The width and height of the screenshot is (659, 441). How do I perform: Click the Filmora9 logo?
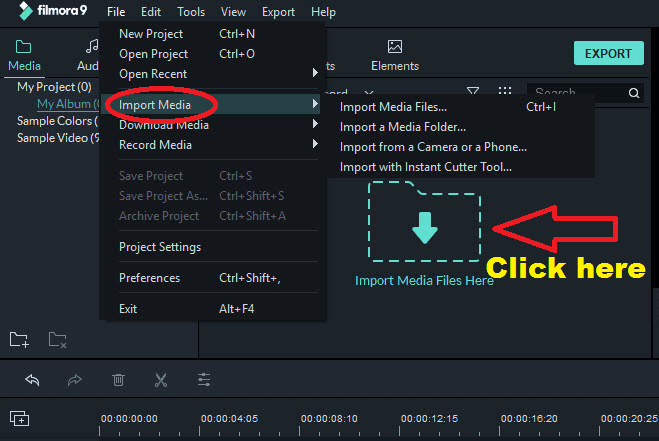coord(53,11)
